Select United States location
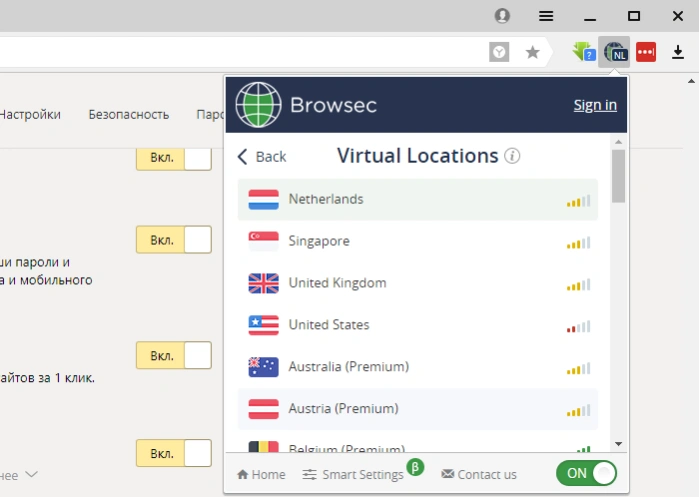Viewport: 699px width, 497px height. 417,325
